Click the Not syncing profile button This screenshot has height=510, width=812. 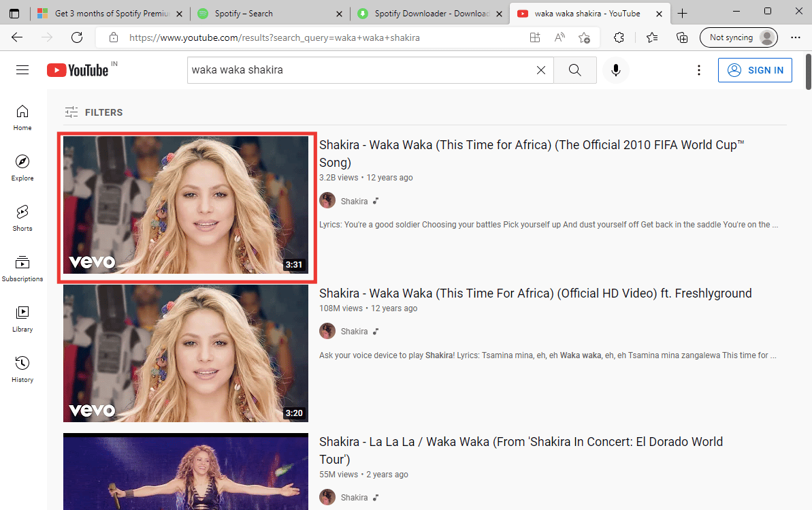point(738,37)
